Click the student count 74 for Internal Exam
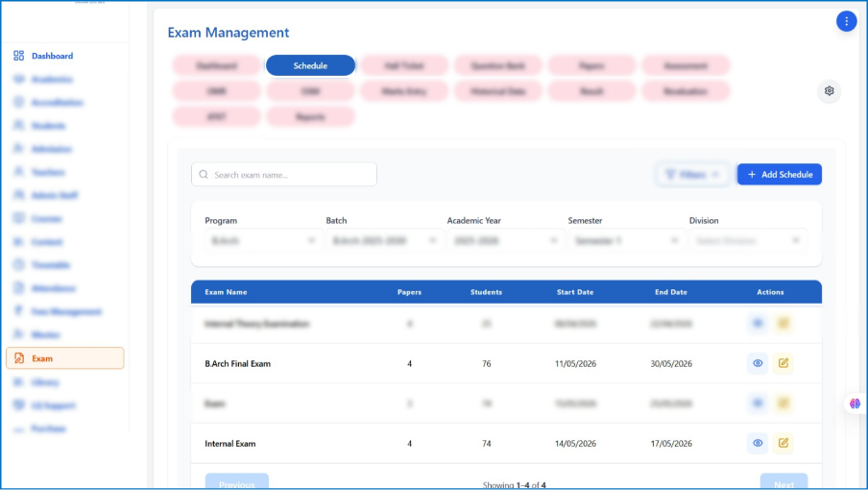 pos(487,444)
